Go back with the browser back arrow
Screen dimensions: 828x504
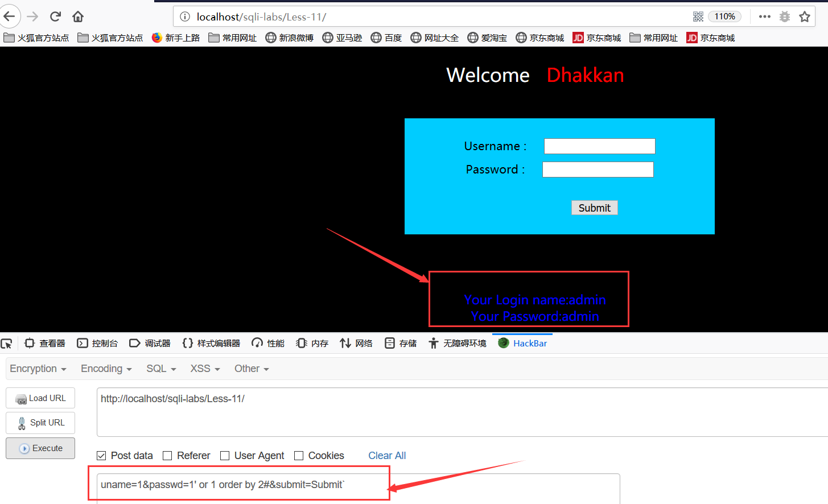(9, 16)
